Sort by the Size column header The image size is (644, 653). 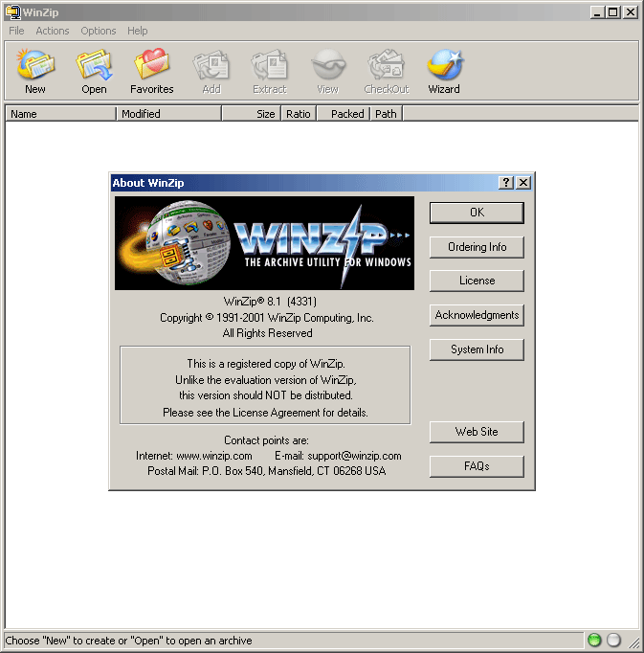(x=252, y=114)
